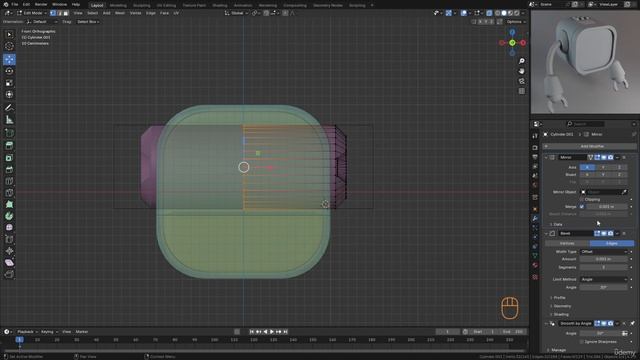Select the Move tool in toolbar

coord(9,59)
